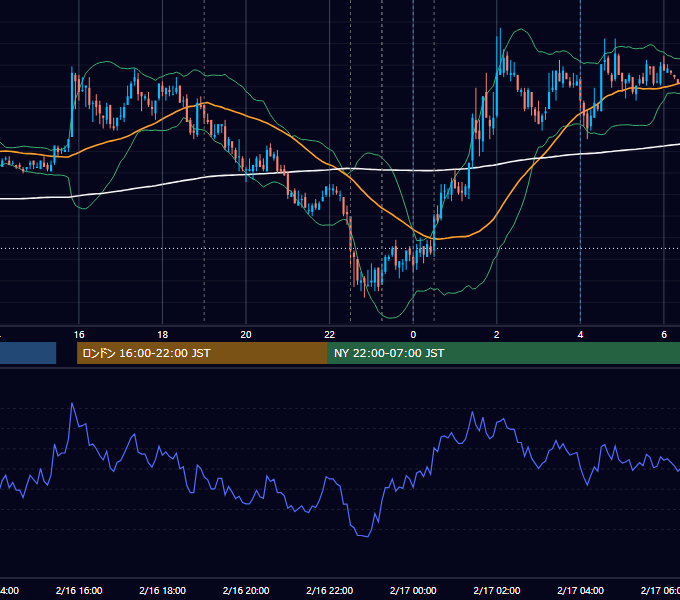Click the NY 22:00-07:00 JST session bar
Viewport: 680px width, 600px height.
pos(503,353)
